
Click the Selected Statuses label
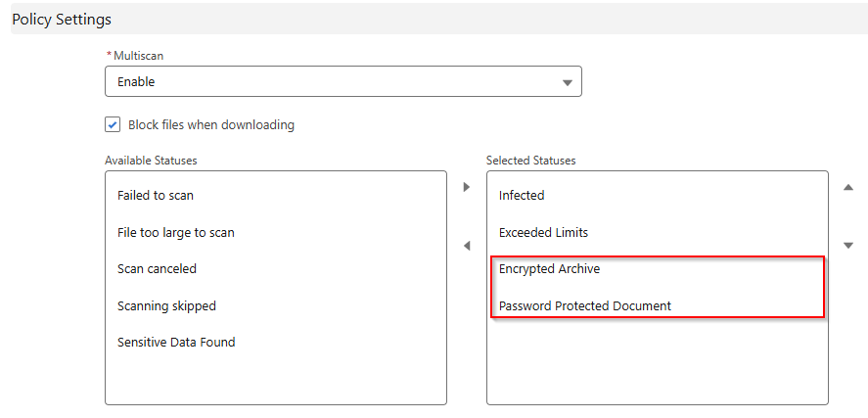[531, 160]
